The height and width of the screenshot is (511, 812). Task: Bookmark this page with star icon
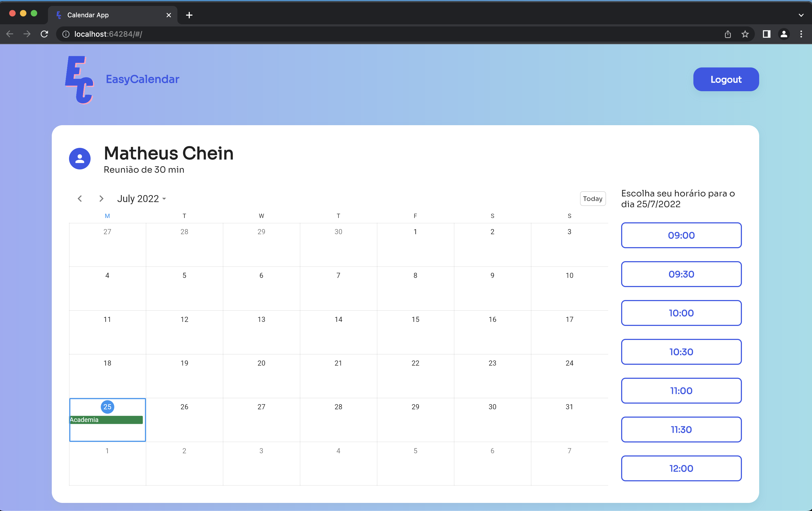[745, 34]
